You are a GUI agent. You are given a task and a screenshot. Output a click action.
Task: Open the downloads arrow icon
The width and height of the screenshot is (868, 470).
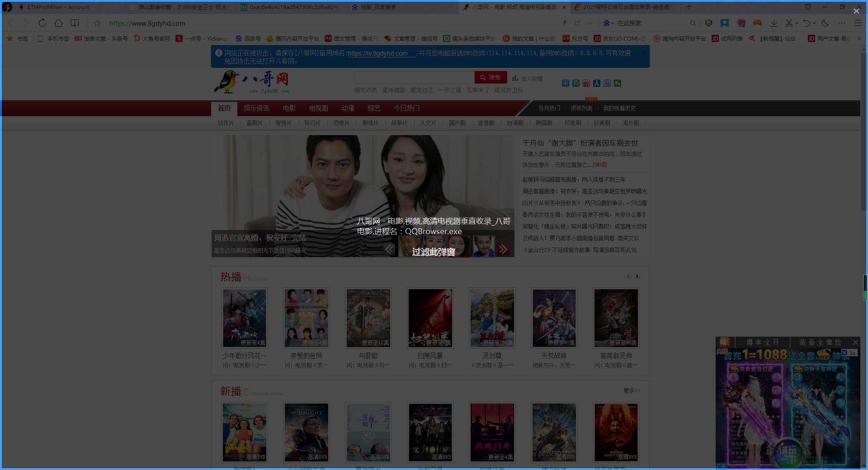point(774,23)
